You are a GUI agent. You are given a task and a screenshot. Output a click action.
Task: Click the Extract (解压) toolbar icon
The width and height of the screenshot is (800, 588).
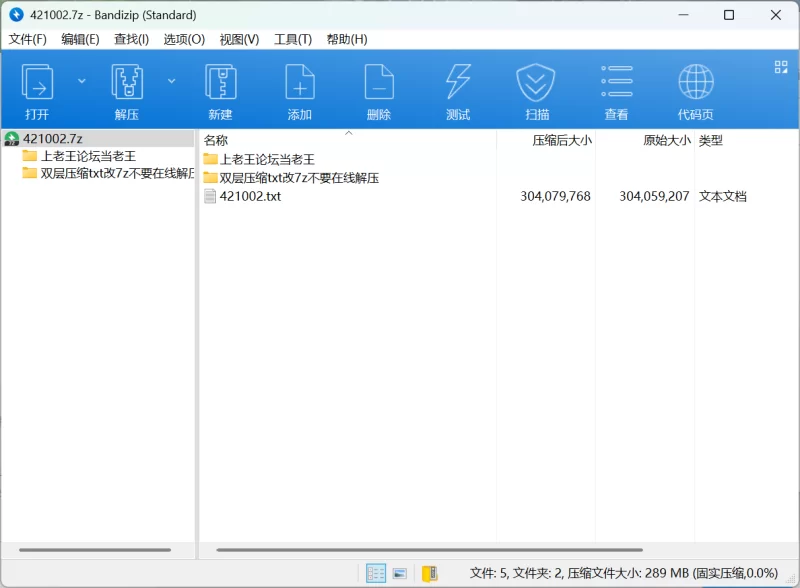click(127, 83)
